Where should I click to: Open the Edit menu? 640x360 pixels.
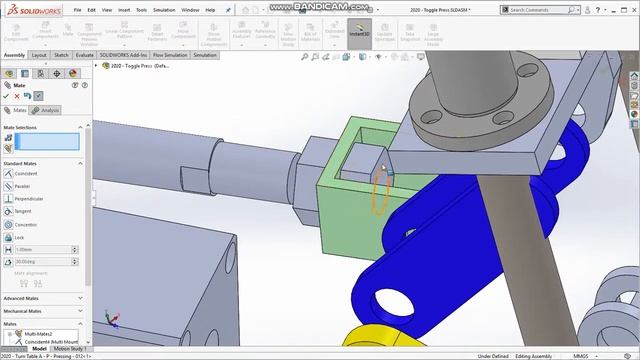[x=91, y=10]
